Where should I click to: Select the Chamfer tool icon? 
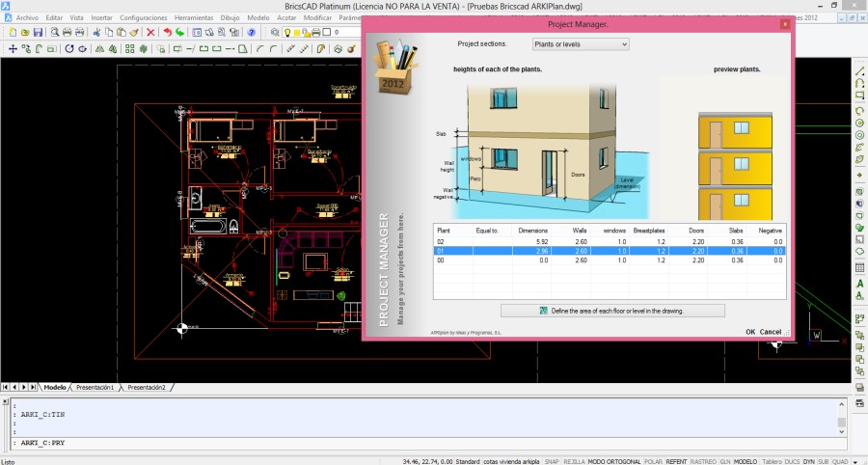260,49
